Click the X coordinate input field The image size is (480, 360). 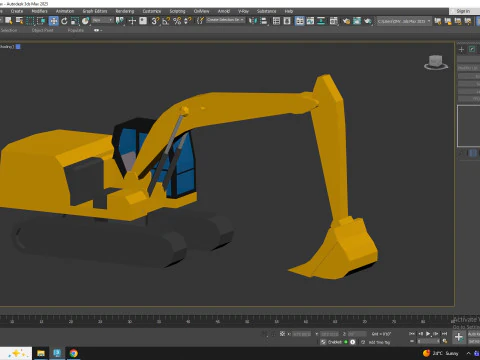[301, 334]
